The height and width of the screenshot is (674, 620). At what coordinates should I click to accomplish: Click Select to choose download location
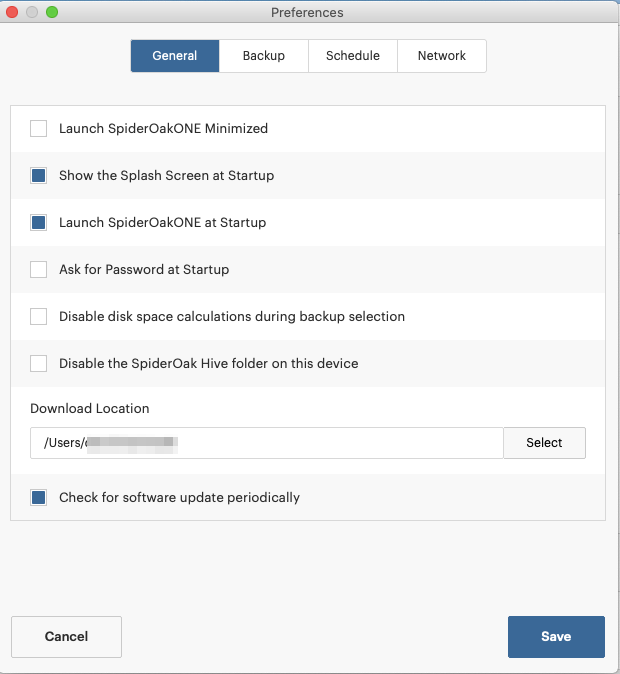(544, 443)
